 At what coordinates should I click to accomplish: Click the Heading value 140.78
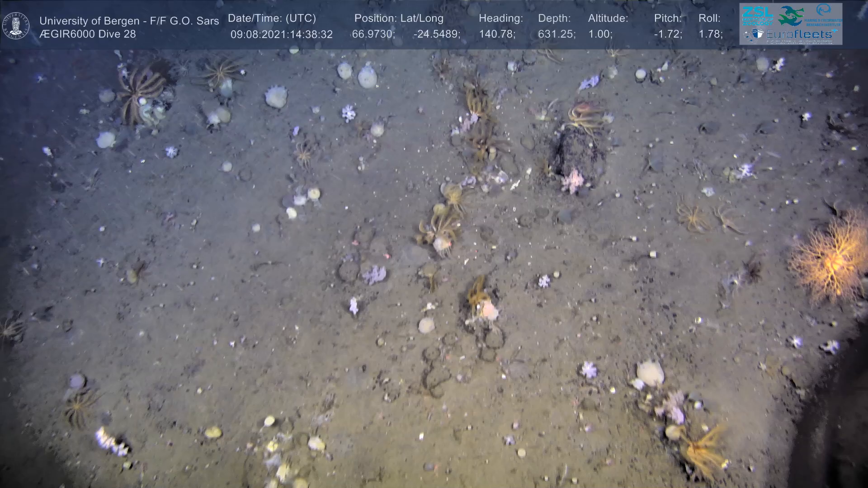pyautogui.click(x=497, y=34)
